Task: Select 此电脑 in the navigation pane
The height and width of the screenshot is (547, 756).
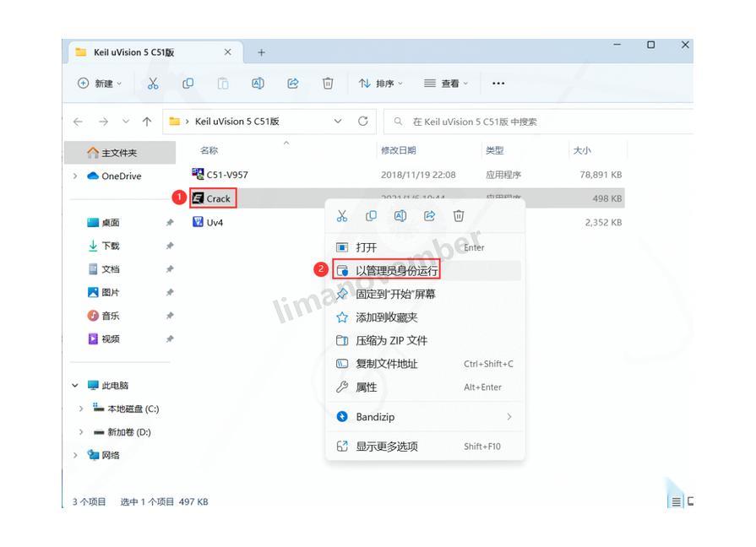Action: coord(108,386)
